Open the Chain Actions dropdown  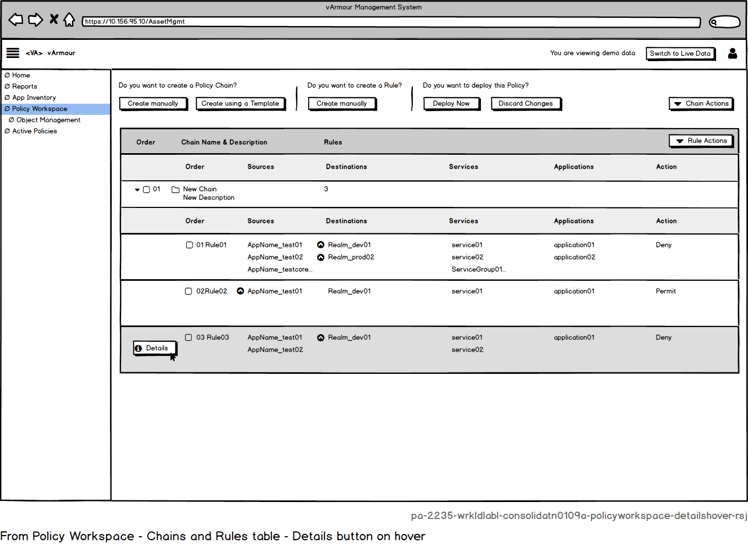point(701,104)
